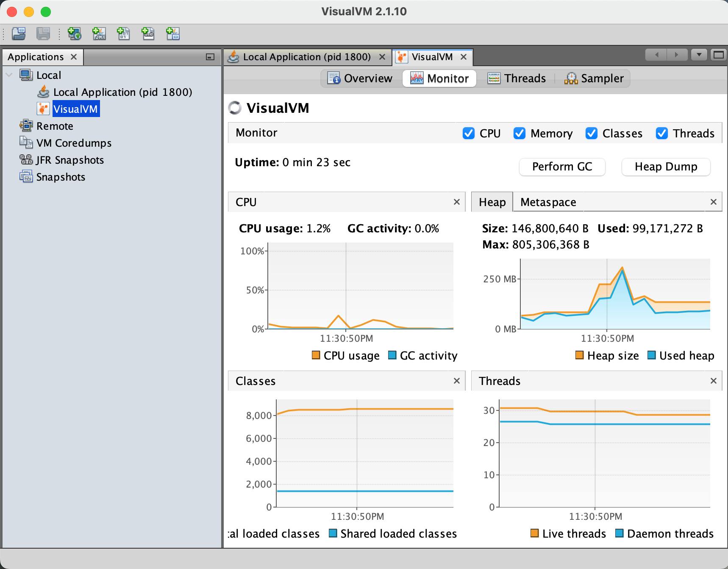Click the Snapshots icon in the tree

coord(26,177)
